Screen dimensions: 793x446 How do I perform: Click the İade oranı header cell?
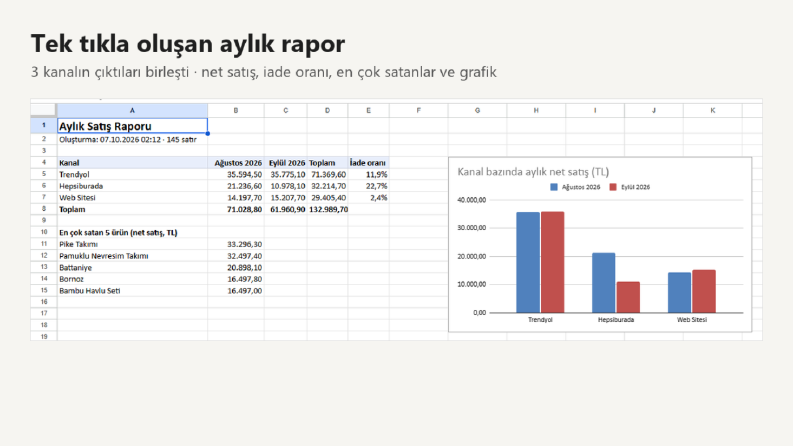[368, 162]
